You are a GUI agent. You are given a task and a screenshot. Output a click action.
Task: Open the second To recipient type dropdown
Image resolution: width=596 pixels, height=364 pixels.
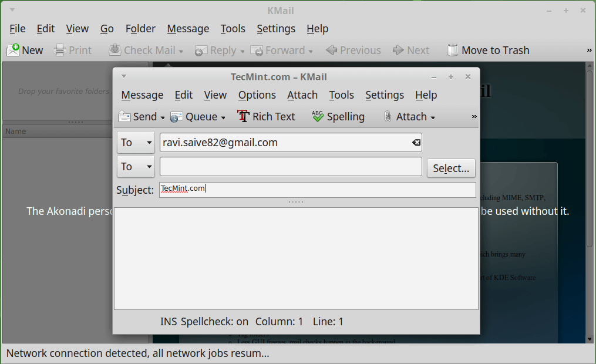136,166
